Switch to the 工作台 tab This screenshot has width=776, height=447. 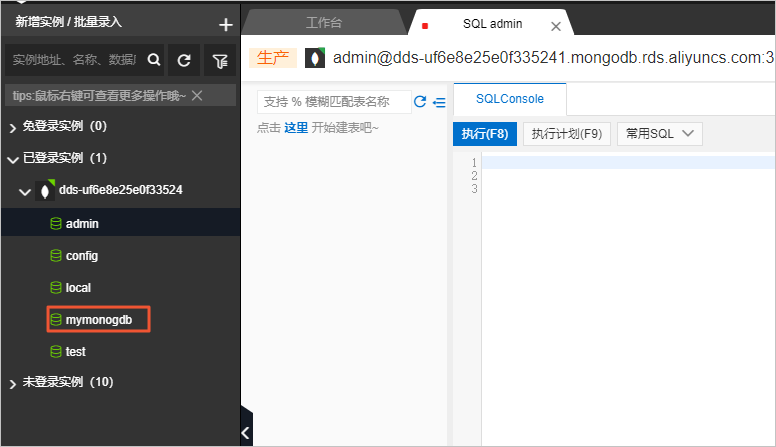(324, 23)
